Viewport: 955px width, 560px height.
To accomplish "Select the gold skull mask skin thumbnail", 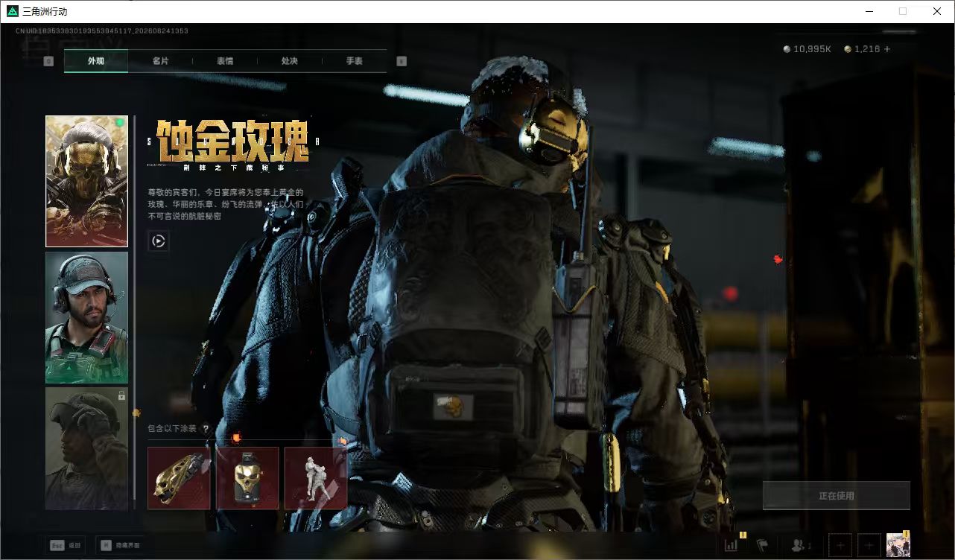I will [x=86, y=181].
